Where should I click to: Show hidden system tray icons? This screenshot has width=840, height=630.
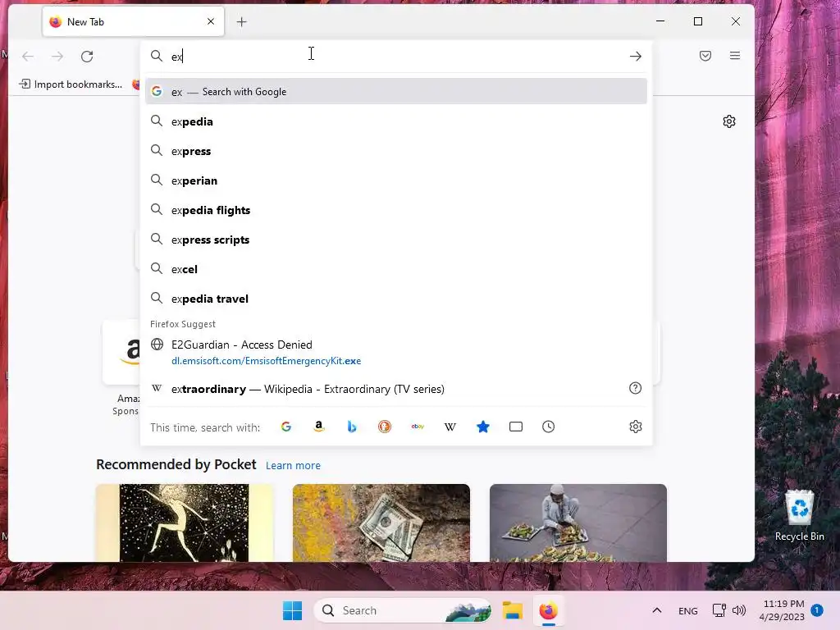(657, 610)
